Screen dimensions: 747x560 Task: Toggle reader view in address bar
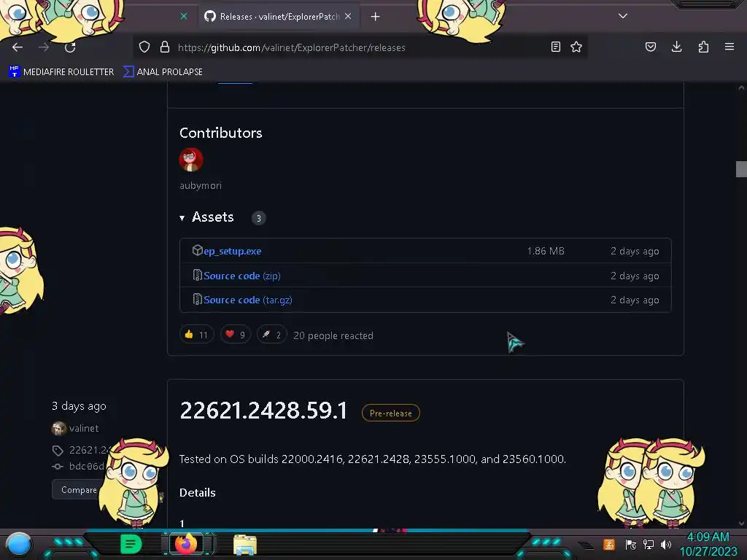[555, 47]
